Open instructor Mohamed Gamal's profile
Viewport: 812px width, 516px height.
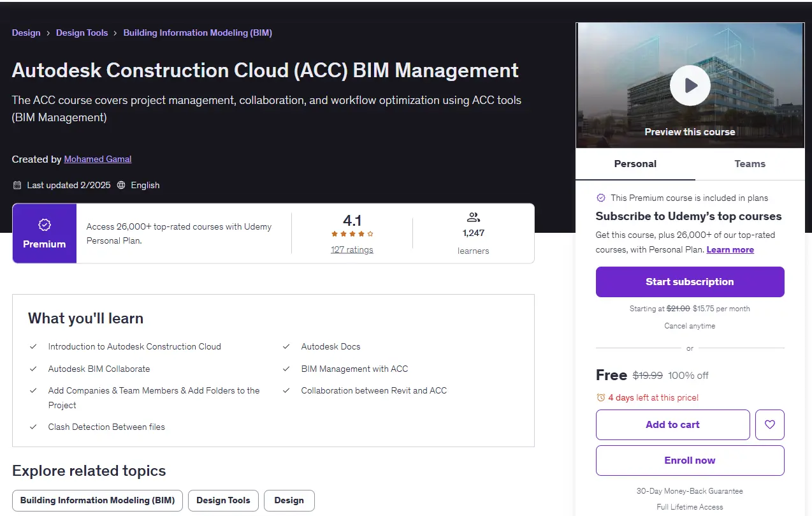click(x=98, y=159)
